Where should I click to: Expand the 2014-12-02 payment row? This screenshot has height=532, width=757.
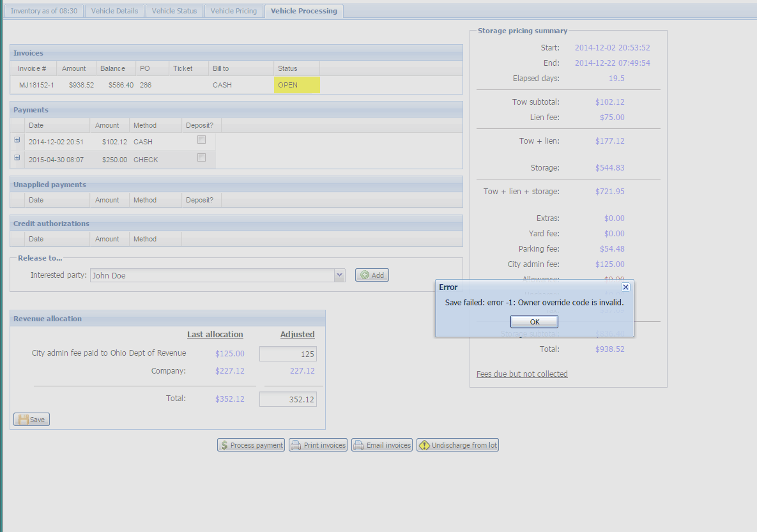[x=17, y=140]
